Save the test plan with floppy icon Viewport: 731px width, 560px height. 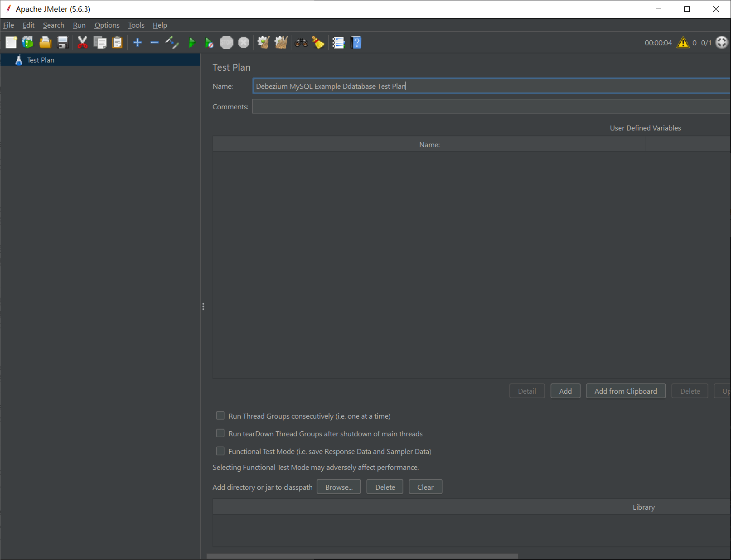[63, 43]
